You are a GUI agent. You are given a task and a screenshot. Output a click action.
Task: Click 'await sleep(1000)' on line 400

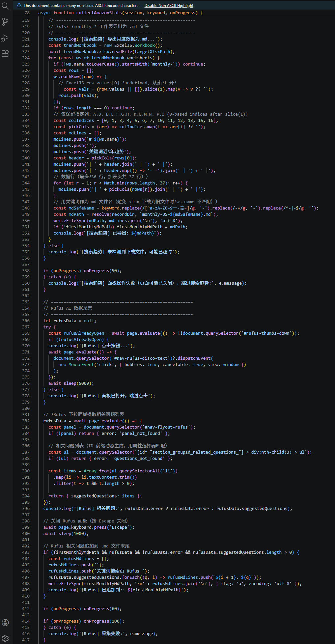(x=65, y=534)
